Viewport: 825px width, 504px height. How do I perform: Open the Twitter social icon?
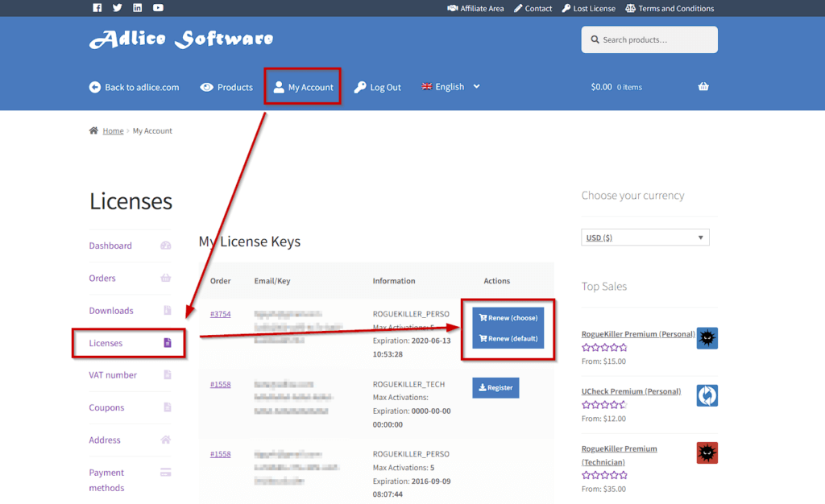click(118, 8)
